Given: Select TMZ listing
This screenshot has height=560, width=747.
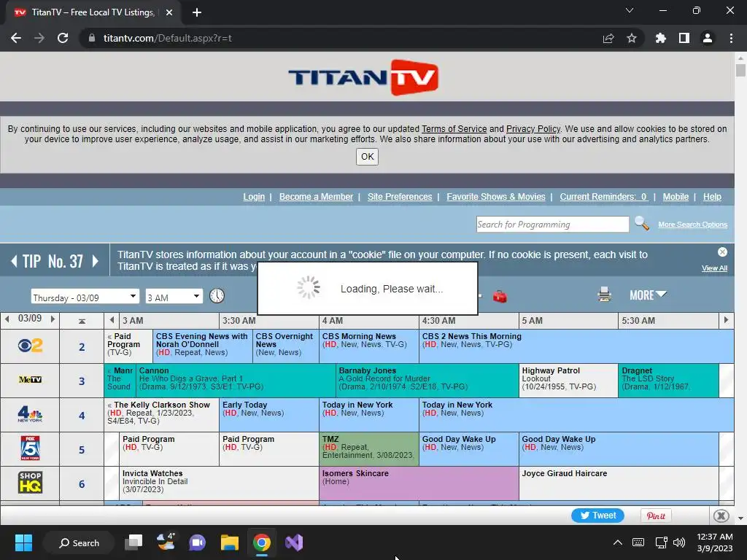Looking at the screenshot, I should click(x=368, y=449).
